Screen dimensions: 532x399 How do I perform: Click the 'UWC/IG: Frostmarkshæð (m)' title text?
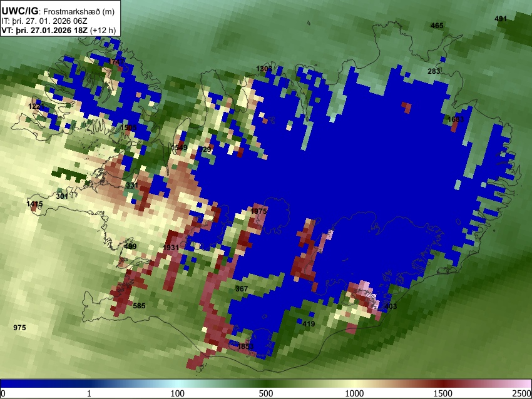click(x=58, y=11)
